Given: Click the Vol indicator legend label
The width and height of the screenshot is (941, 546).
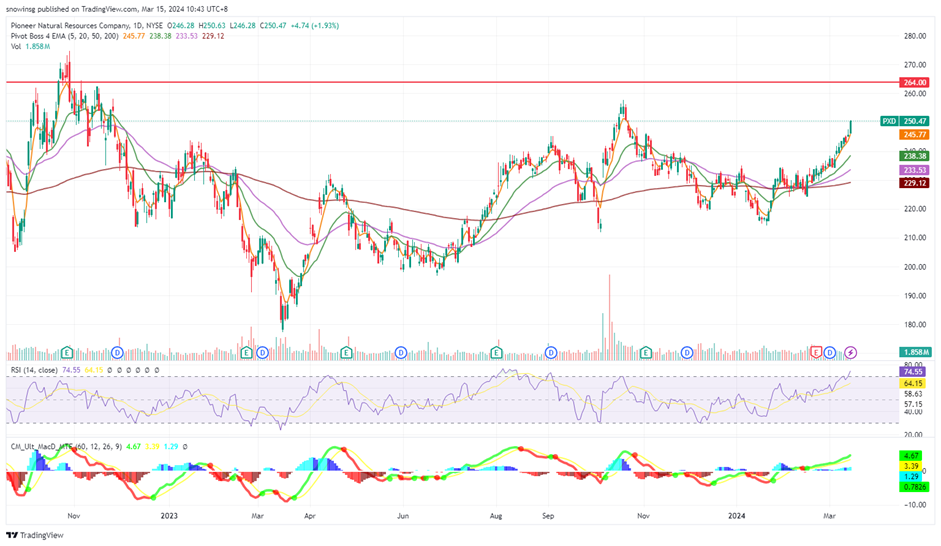Looking at the screenshot, I should [x=16, y=46].
